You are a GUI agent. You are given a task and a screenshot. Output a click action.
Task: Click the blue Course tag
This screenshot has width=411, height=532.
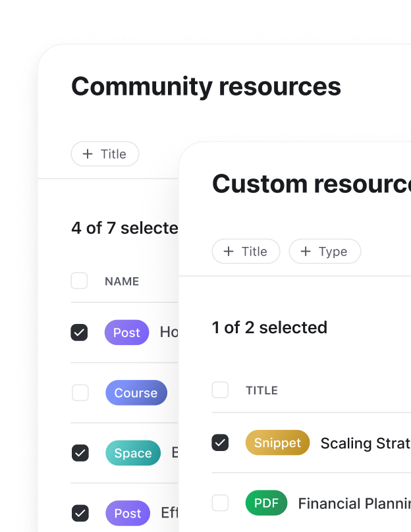coord(136,393)
